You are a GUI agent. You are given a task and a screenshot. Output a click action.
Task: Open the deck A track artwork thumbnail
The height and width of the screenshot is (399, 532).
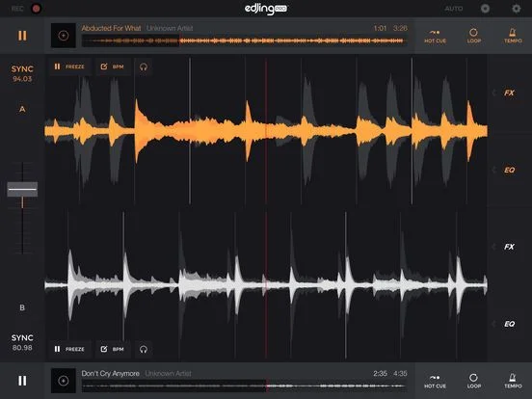(63, 36)
